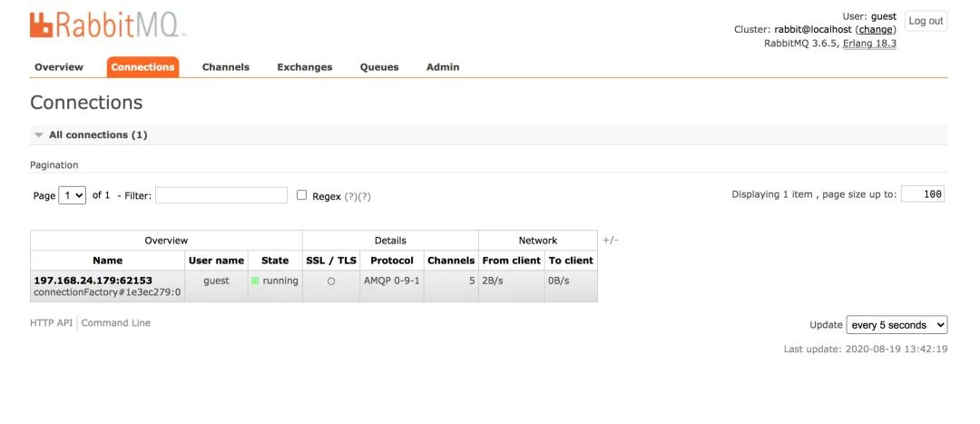
Task: Enable the Regex checkbox
Action: (302, 195)
